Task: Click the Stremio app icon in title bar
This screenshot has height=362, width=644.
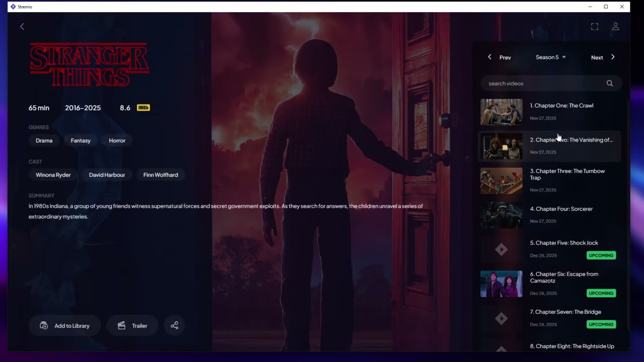Action: (13, 7)
